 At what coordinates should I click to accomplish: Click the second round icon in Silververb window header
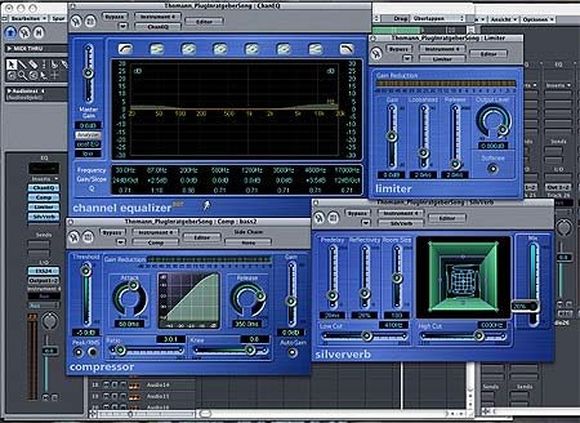pos(333,218)
